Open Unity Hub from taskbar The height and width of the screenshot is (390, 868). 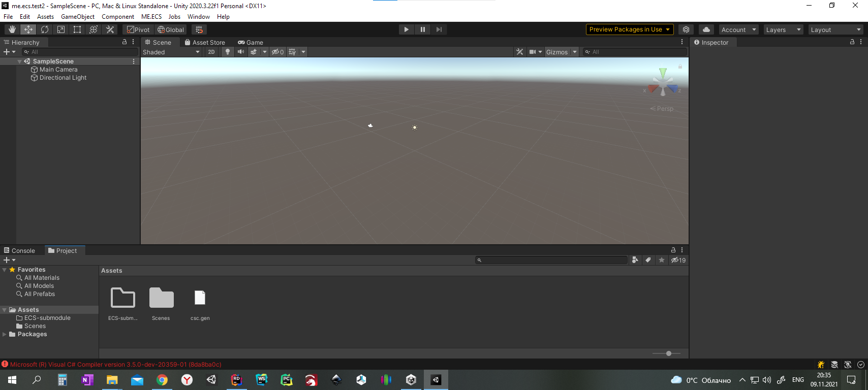pos(411,380)
